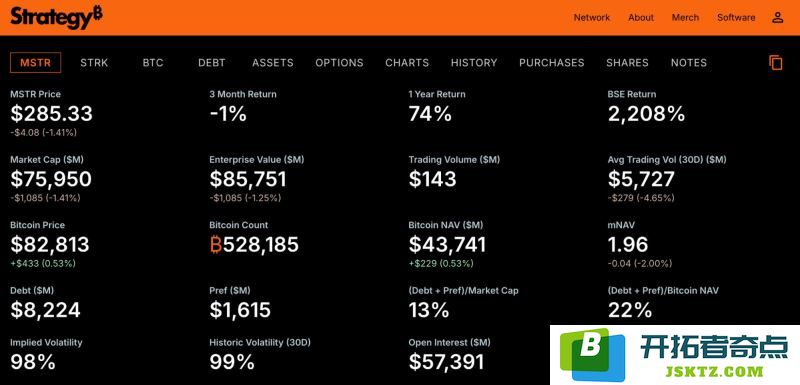Switch to the STRK tab

(x=94, y=63)
